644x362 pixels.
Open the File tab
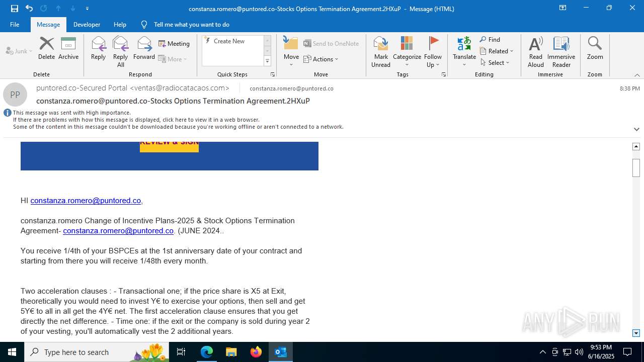15,24
